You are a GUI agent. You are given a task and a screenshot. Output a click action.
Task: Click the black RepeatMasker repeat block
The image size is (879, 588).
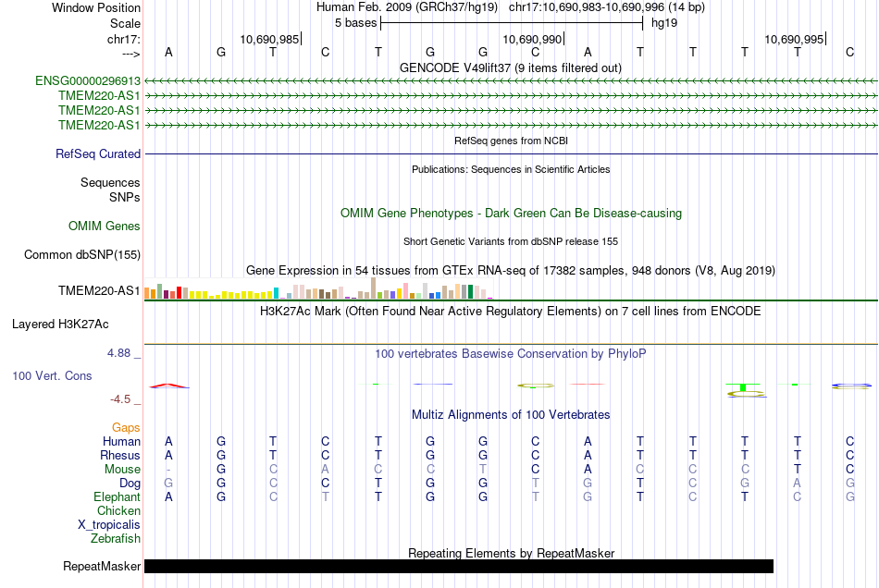coord(459,566)
